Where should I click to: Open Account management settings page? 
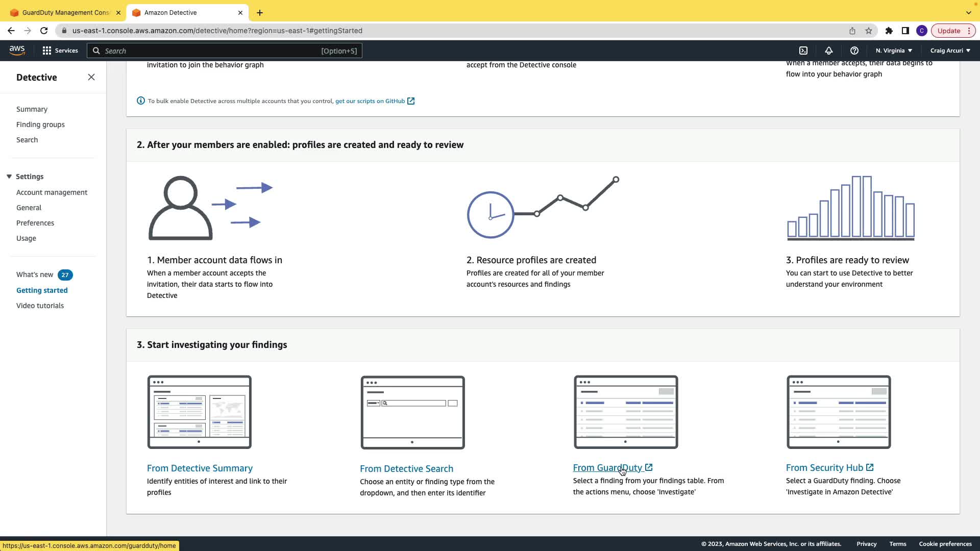coord(52,192)
